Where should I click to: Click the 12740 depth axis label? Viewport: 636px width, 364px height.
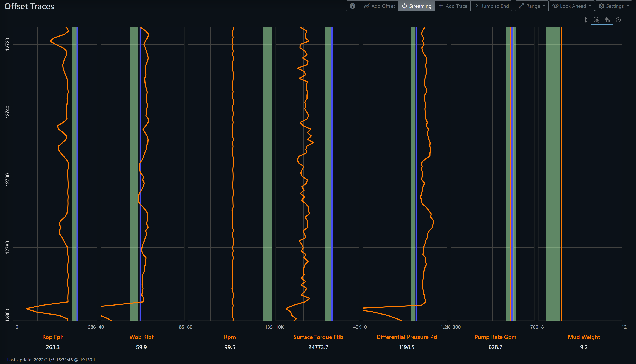pyautogui.click(x=7, y=112)
